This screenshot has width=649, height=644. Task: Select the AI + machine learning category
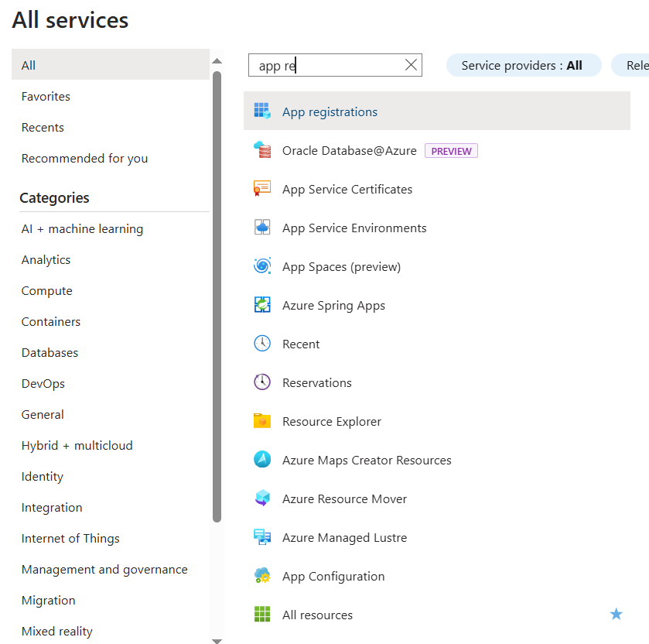[82, 229]
